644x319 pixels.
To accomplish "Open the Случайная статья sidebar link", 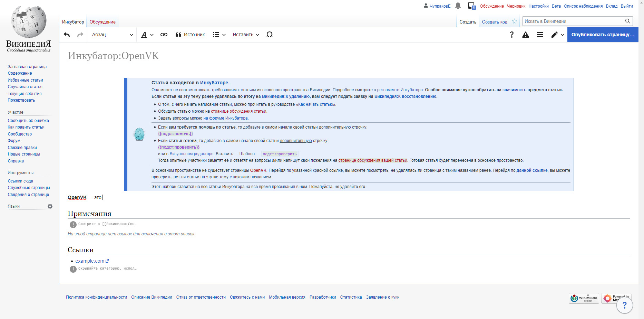I will [25, 87].
